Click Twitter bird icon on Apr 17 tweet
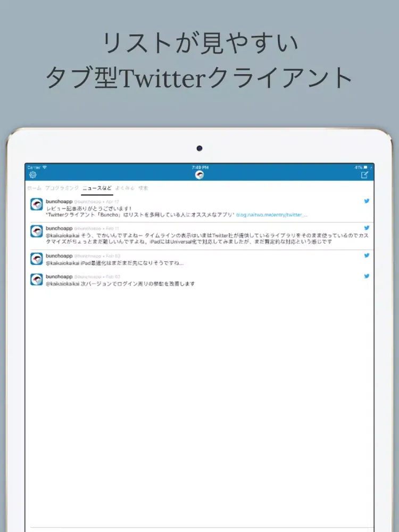Screen dimensions: 399x532 click(x=367, y=201)
